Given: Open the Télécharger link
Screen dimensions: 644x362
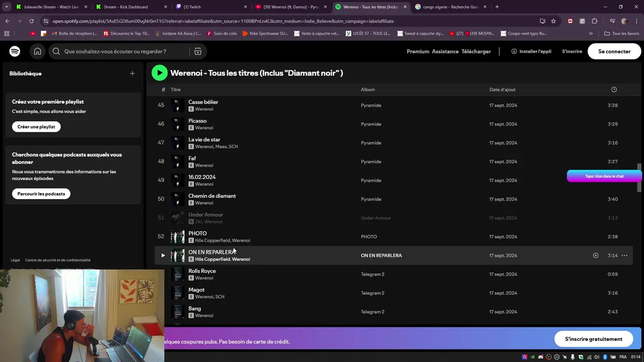Looking at the screenshot, I should tap(476, 51).
